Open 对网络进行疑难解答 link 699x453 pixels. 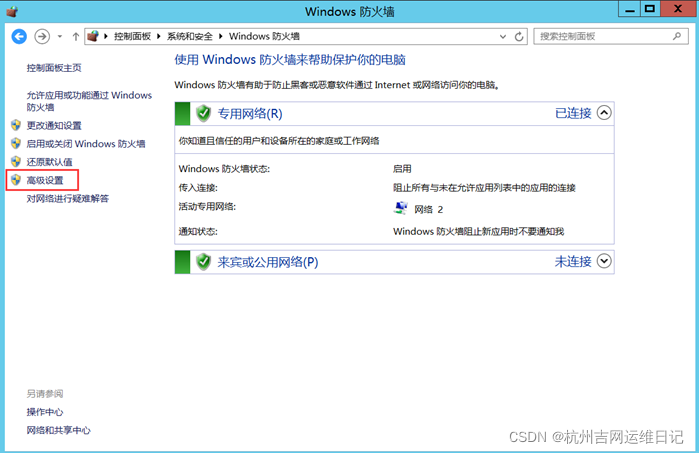pos(68,198)
